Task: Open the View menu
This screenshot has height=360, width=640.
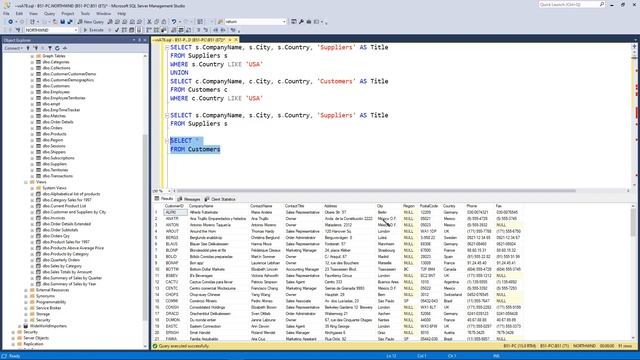Action: coord(33,13)
